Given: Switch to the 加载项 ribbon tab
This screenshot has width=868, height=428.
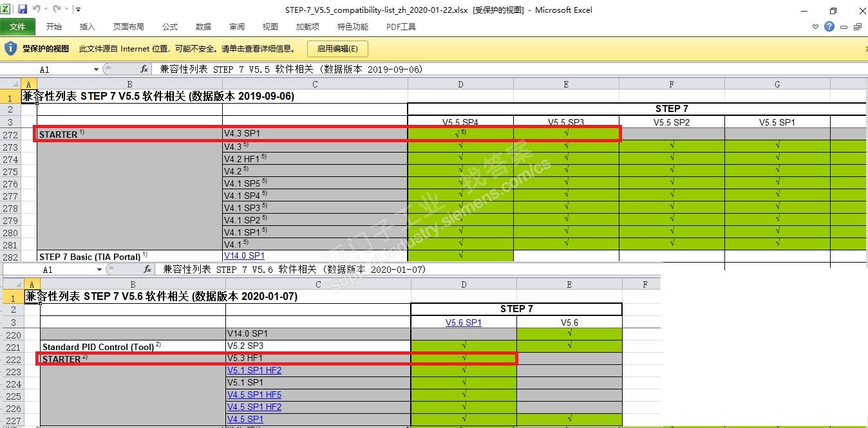Looking at the screenshot, I should click(308, 26).
